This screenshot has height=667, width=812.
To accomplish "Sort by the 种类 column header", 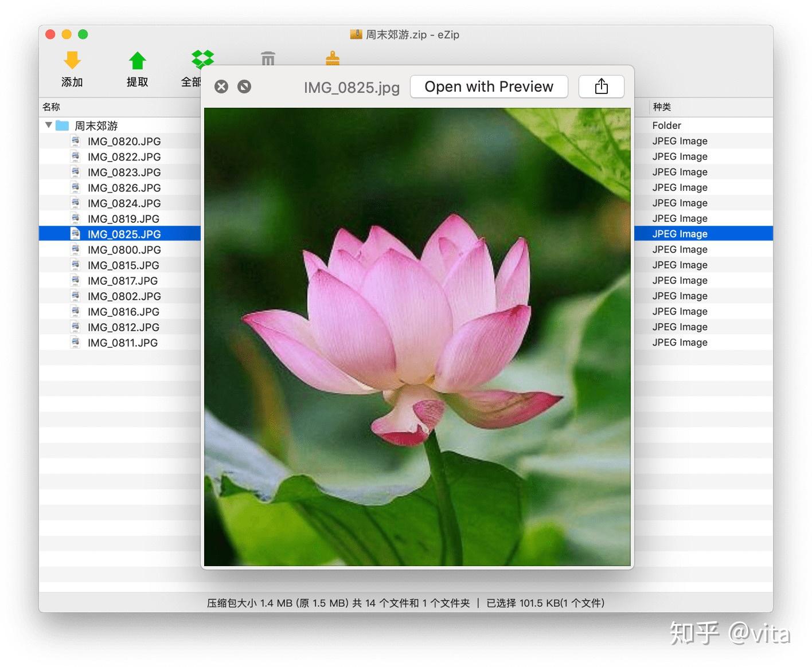I will (662, 107).
